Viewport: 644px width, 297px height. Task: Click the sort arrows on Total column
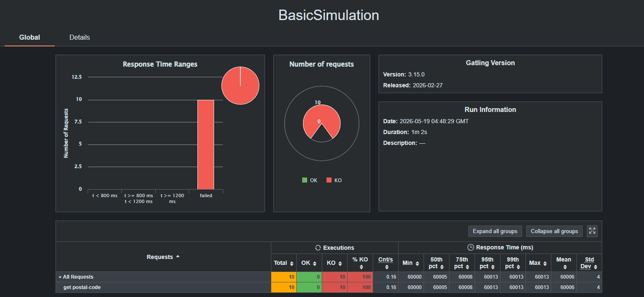click(292, 264)
